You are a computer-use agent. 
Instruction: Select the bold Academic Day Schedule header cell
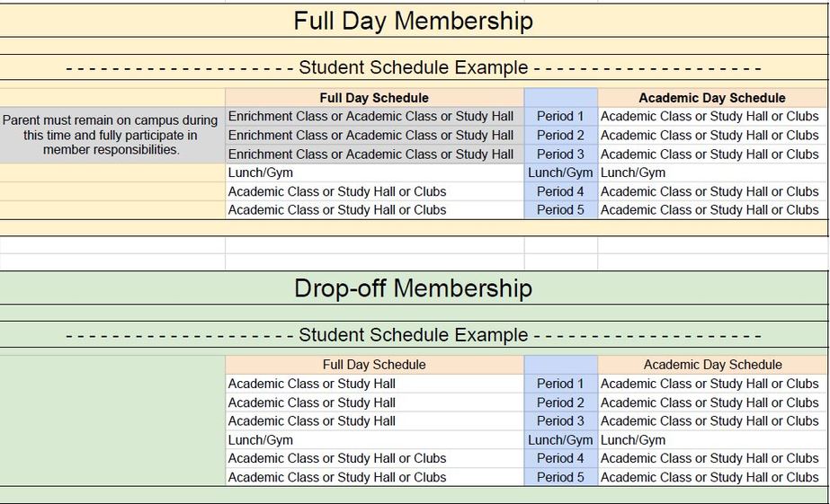[x=712, y=98]
